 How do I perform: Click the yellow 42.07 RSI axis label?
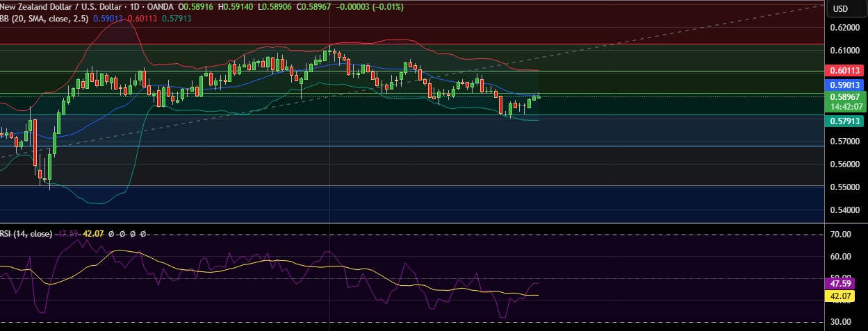coord(841,296)
